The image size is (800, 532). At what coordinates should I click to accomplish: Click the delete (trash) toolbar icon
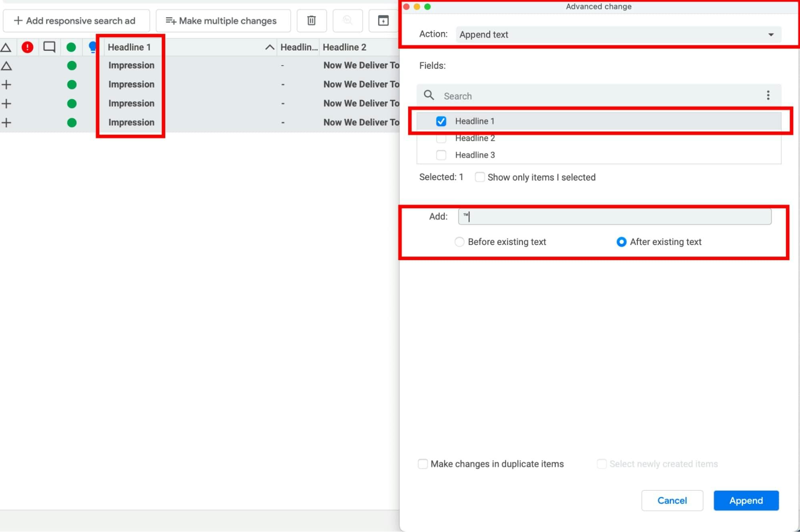pos(311,21)
